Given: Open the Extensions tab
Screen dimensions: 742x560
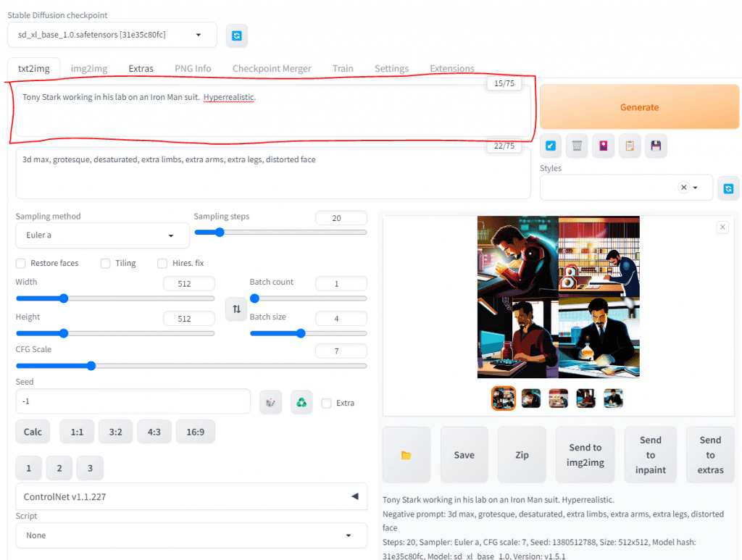Looking at the screenshot, I should [x=452, y=69].
